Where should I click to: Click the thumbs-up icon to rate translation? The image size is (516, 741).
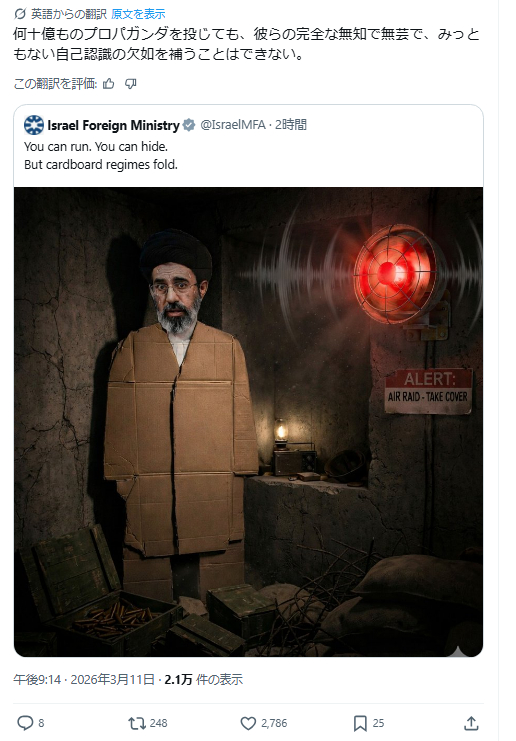pyautogui.click(x=109, y=84)
